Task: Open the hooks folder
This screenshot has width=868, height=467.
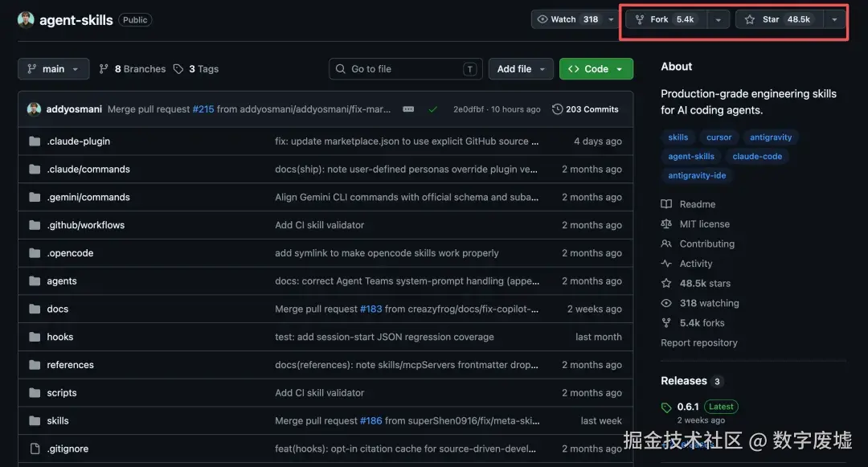Action: pyautogui.click(x=59, y=337)
